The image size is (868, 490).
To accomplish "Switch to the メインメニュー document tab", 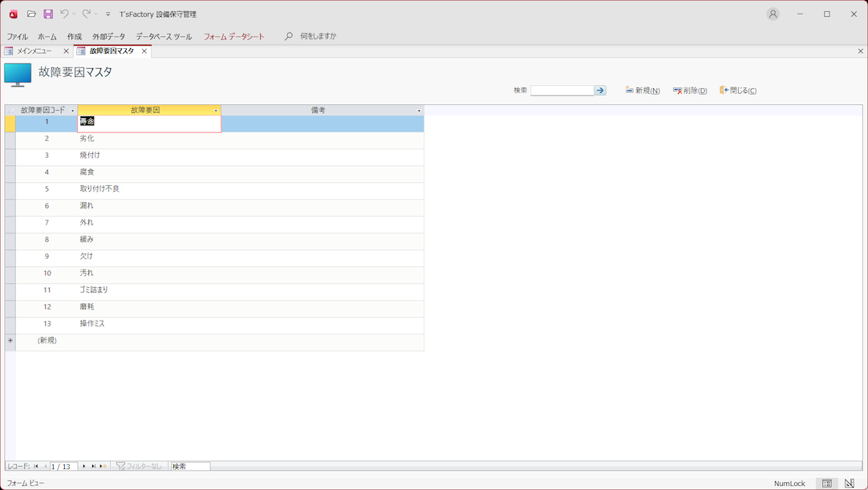I will (34, 51).
